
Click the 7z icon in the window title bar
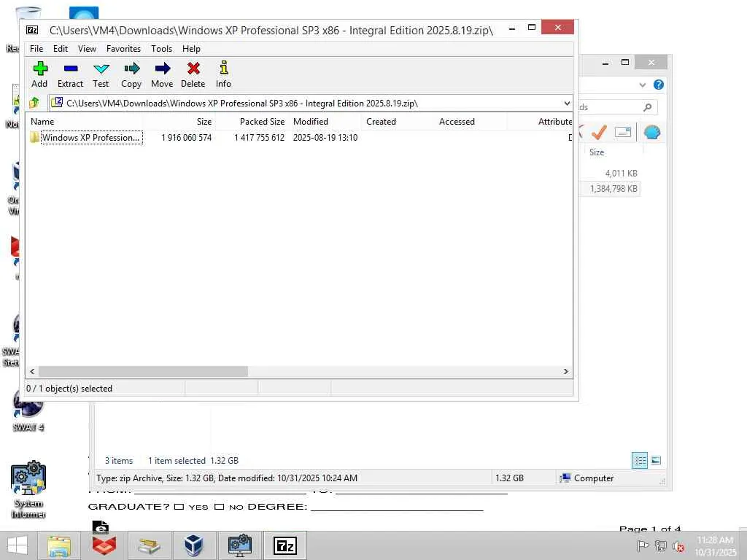32,30
